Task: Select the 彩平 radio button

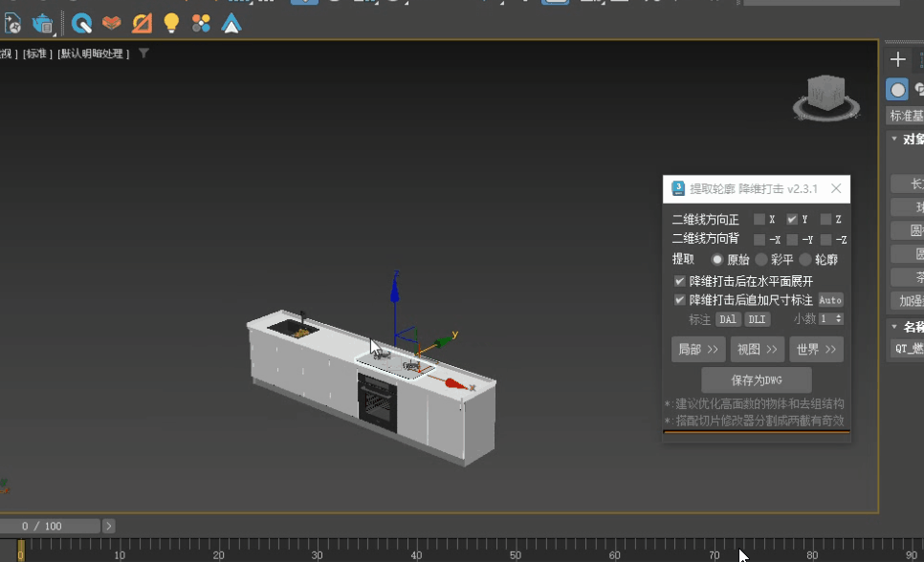Action: point(760,259)
